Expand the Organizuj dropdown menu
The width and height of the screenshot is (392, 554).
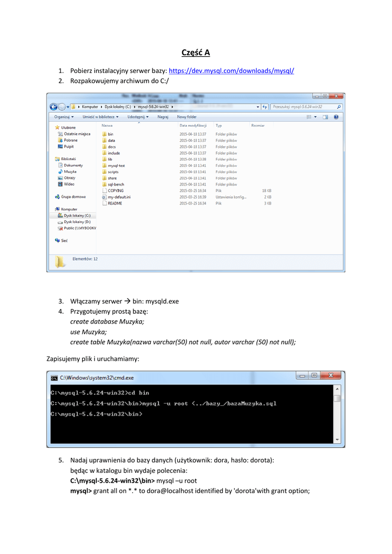coord(64,116)
